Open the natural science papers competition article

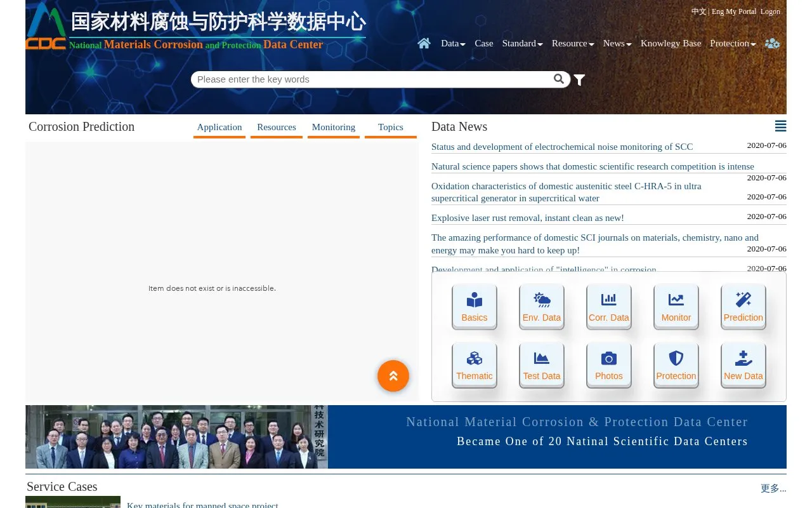coord(593,166)
